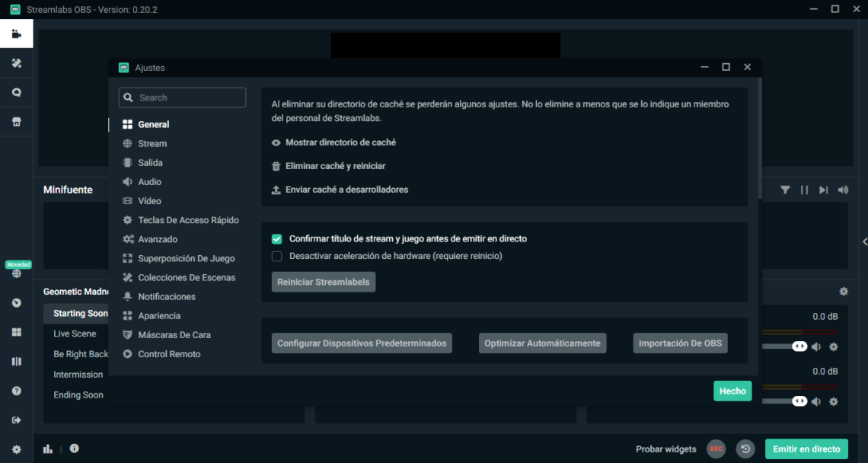Click the skip-to-end playback icon
This screenshot has height=463, width=868.
tap(823, 190)
